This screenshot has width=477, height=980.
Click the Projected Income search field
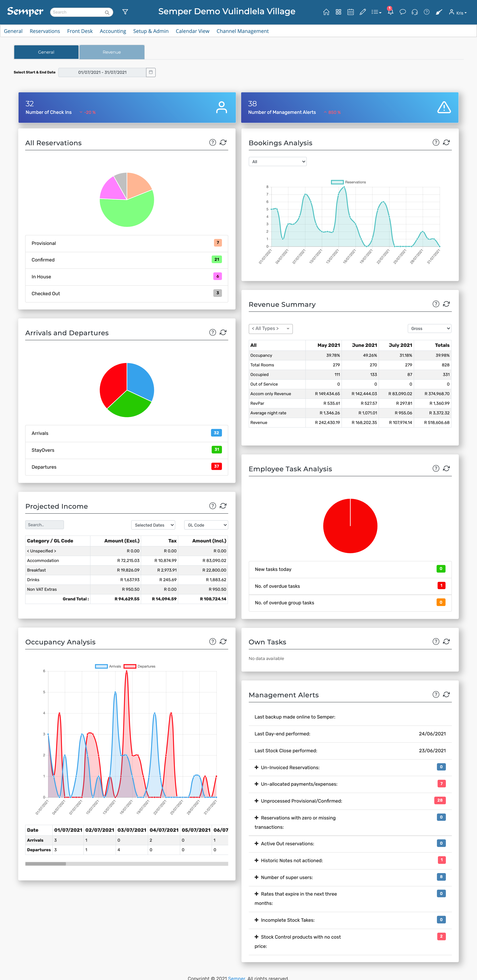[45, 525]
